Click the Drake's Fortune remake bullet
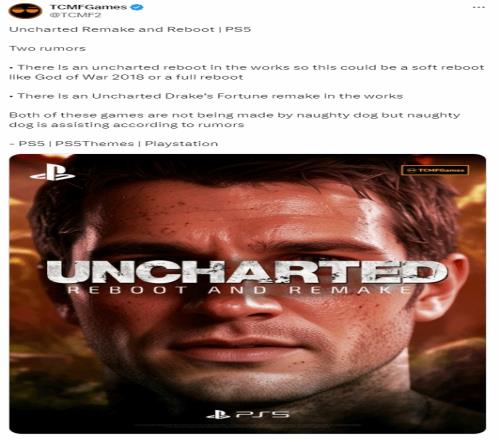The height and width of the screenshot is (440, 500). 206,96
